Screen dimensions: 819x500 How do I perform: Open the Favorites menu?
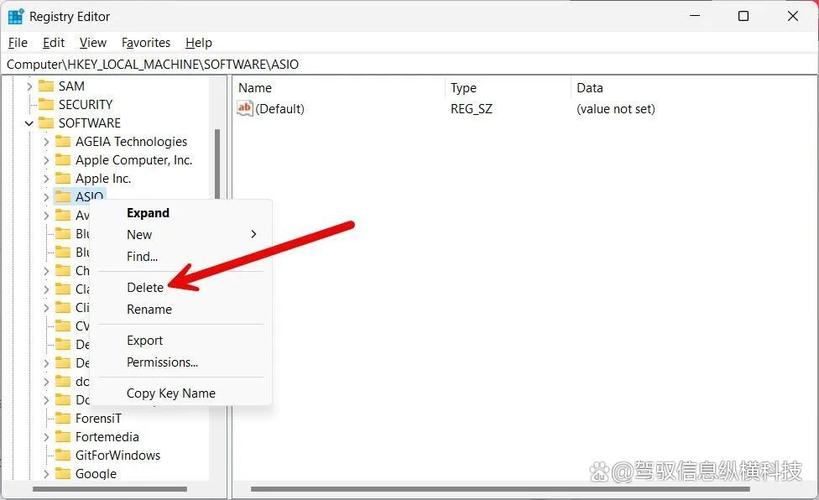[x=146, y=42]
